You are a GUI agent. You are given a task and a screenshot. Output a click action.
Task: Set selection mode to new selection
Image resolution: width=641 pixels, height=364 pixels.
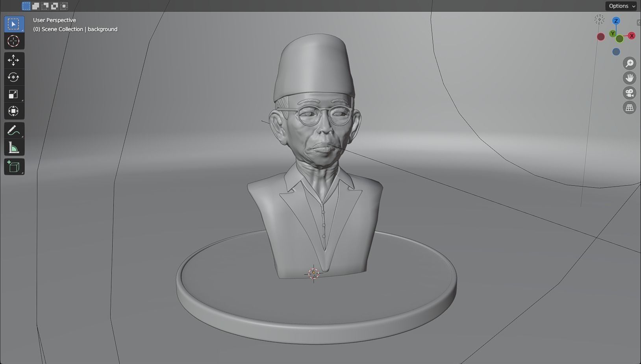point(26,6)
